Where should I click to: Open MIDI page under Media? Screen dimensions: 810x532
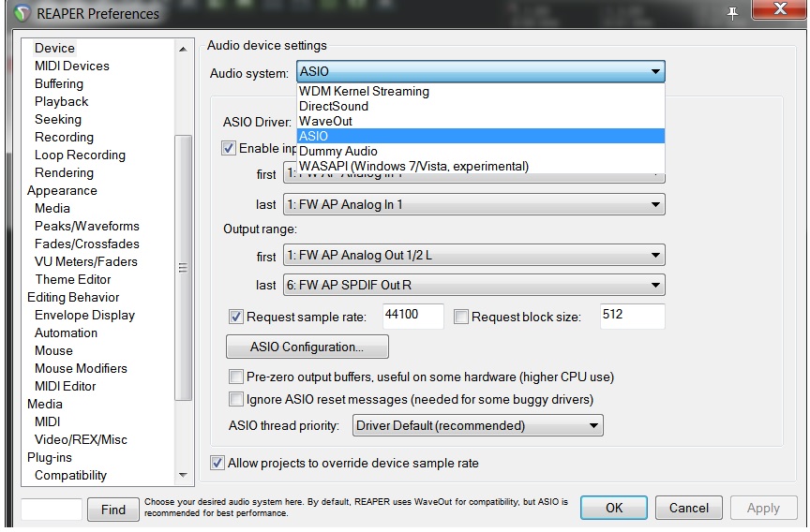pyautogui.click(x=48, y=421)
